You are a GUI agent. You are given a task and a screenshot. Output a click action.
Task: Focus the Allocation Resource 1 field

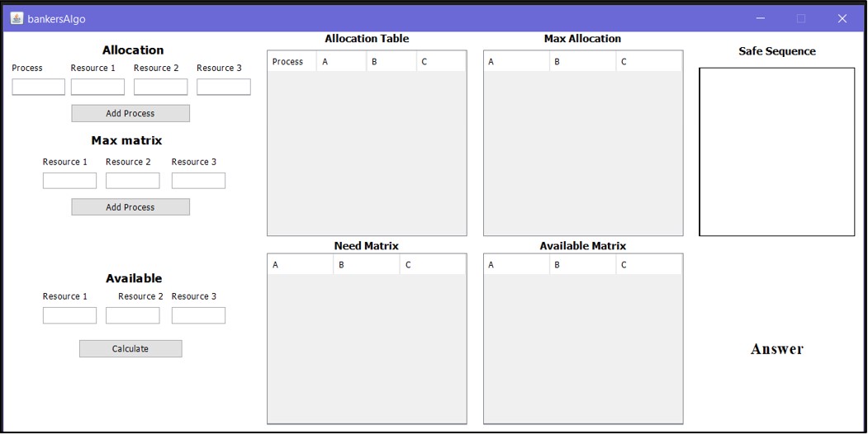click(97, 87)
